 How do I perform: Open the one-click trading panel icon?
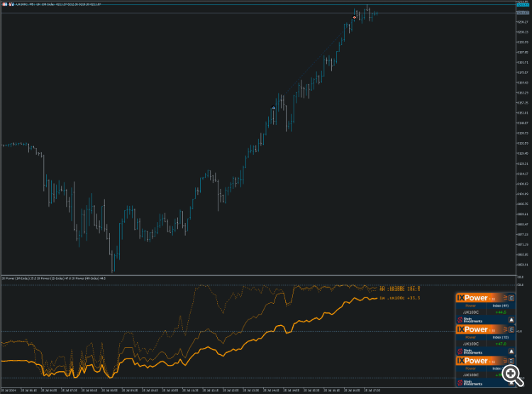(5, 4)
